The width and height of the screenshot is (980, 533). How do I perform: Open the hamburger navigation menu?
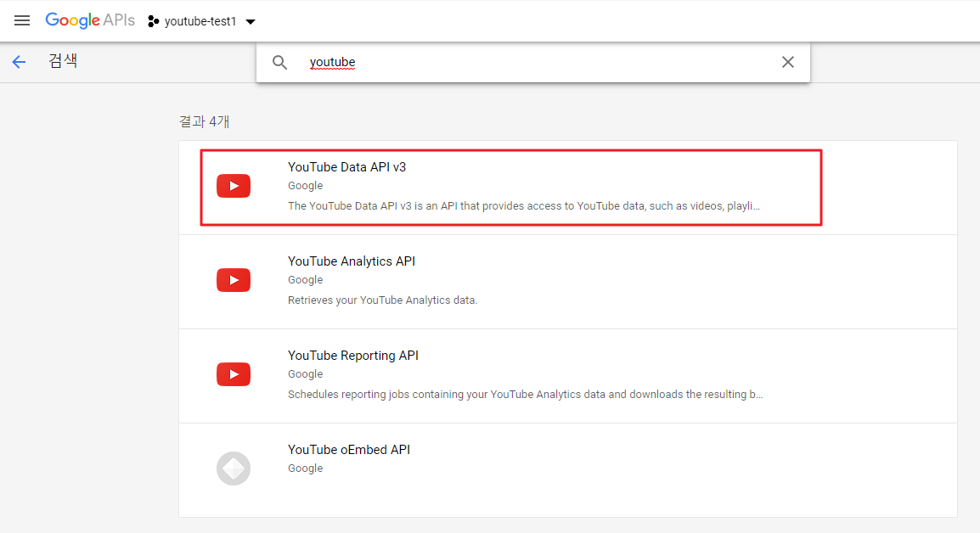click(x=22, y=20)
